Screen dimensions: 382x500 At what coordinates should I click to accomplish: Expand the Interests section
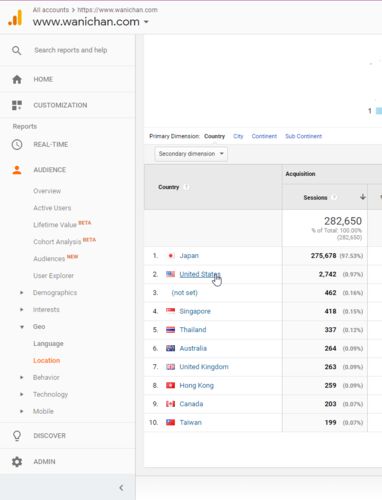click(x=22, y=310)
